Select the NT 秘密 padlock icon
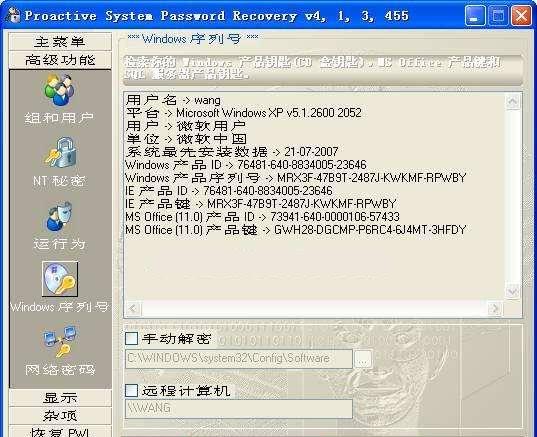Image resolution: width=537 pixels, height=437 pixels. [60, 152]
